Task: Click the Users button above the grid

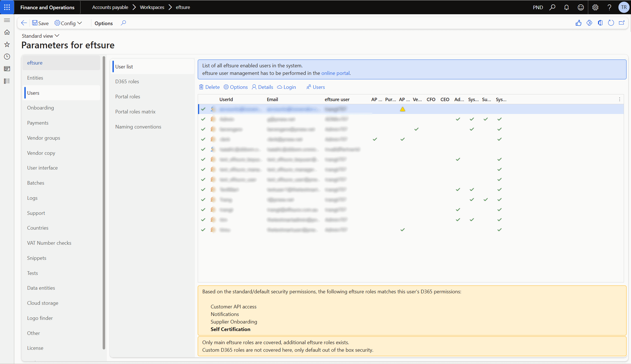Action: (x=315, y=87)
